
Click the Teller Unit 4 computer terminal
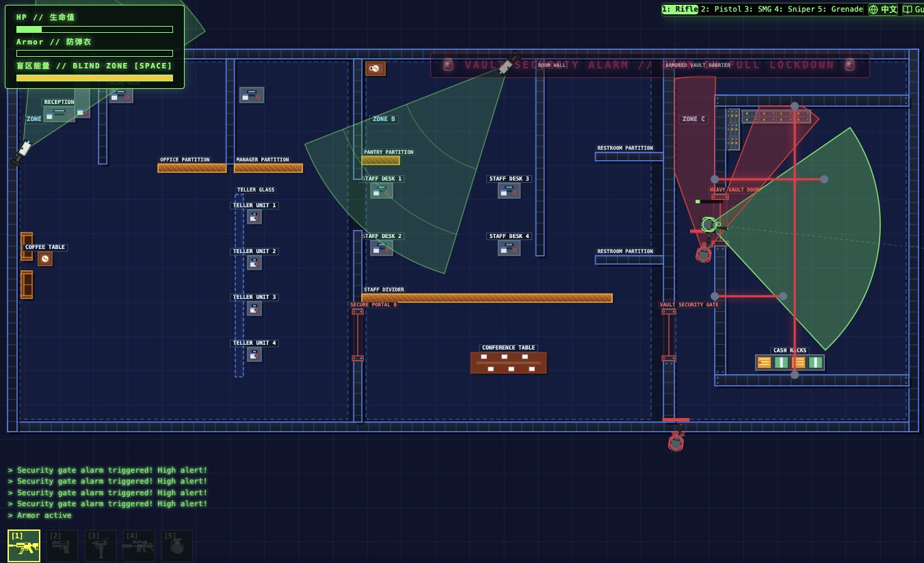click(254, 354)
